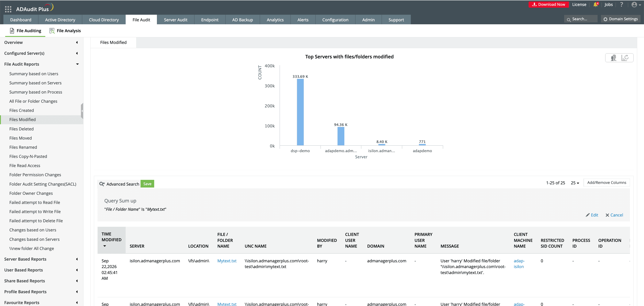Collapse the left sidebar panel handle

pos(82,111)
